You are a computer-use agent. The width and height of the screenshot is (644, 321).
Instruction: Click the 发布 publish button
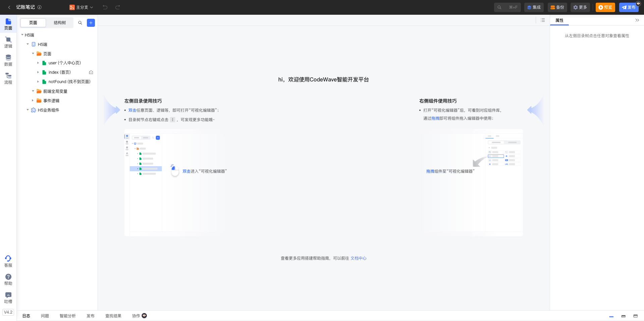click(x=629, y=7)
